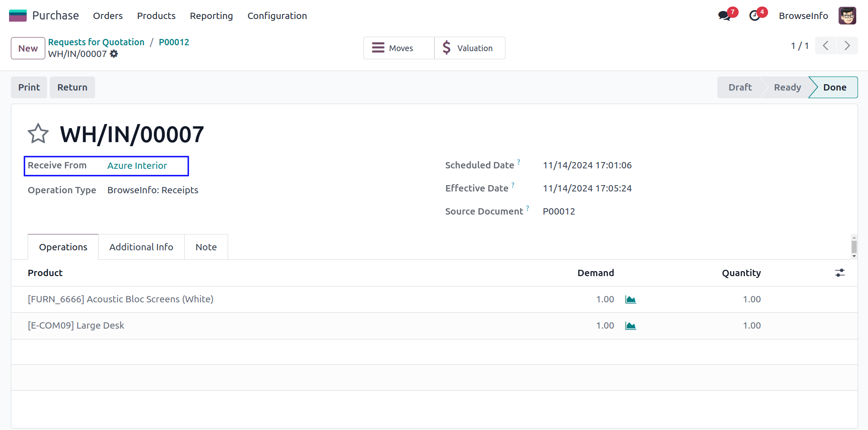This screenshot has height=430, width=868.
Task: Open forecast chart for Acoustic Bloc Screens
Action: tap(630, 300)
